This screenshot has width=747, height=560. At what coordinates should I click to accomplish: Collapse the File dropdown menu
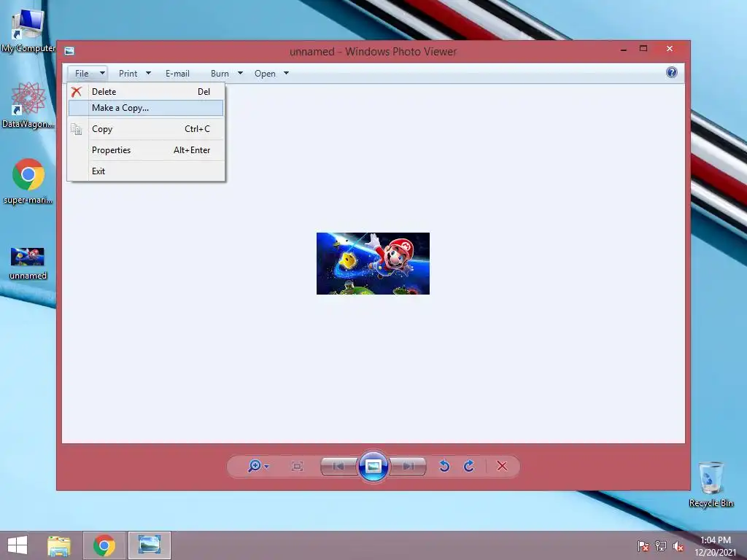point(88,74)
